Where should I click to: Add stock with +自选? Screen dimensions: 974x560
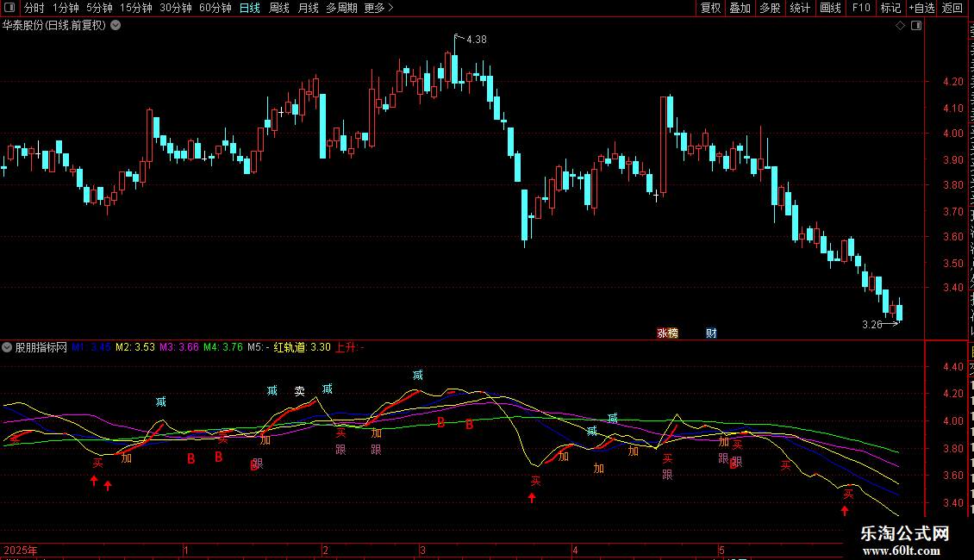point(921,8)
